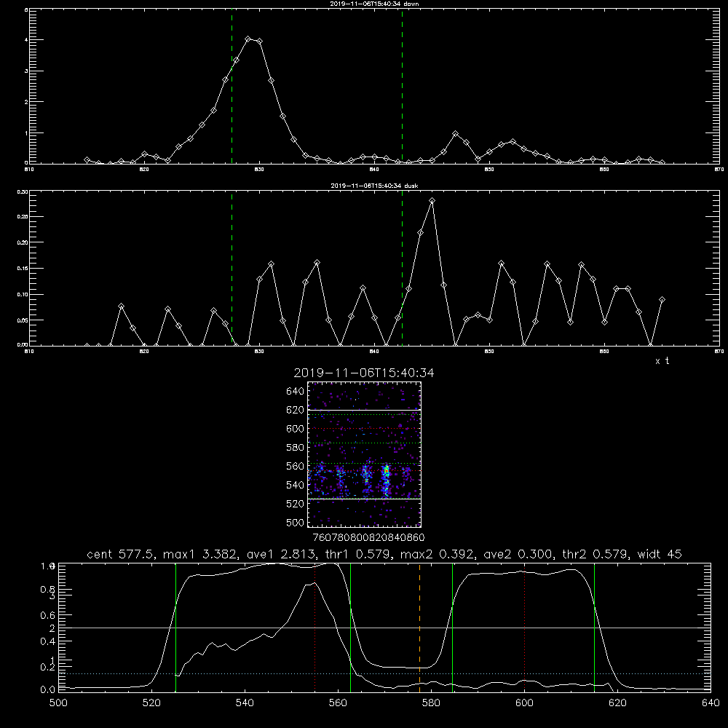Click the tallest peak marker in dusk plot
This screenshot has width=728, height=728.
click(x=432, y=201)
